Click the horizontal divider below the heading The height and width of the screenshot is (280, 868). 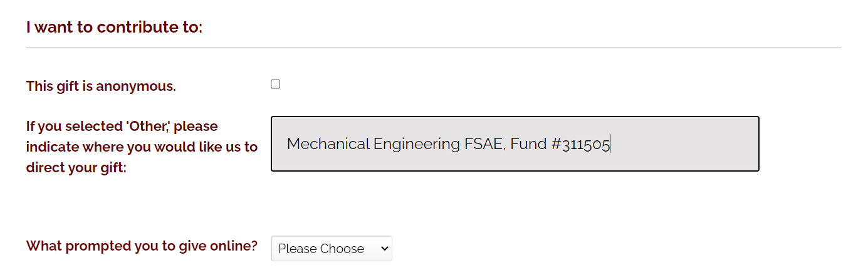433,48
